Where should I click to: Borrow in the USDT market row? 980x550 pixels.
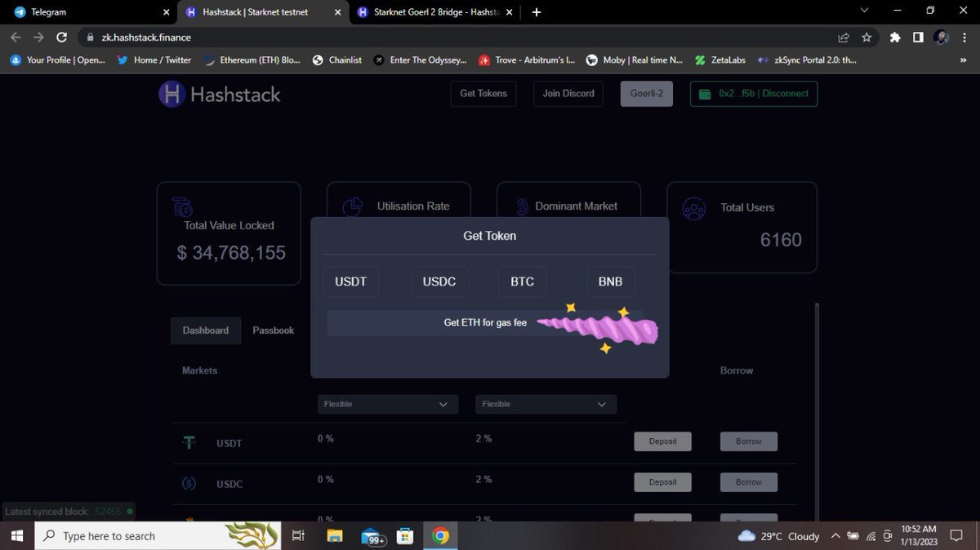749,441
